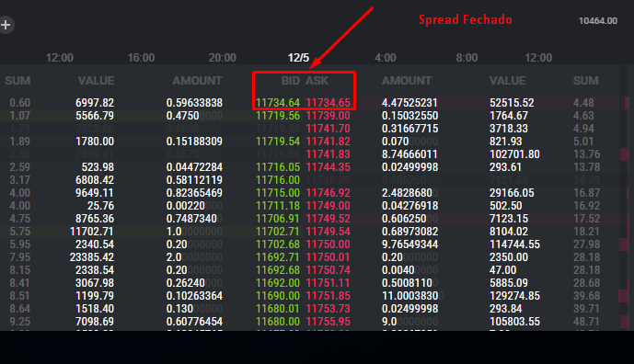Click bid value 9649.11

[x=95, y=193]
